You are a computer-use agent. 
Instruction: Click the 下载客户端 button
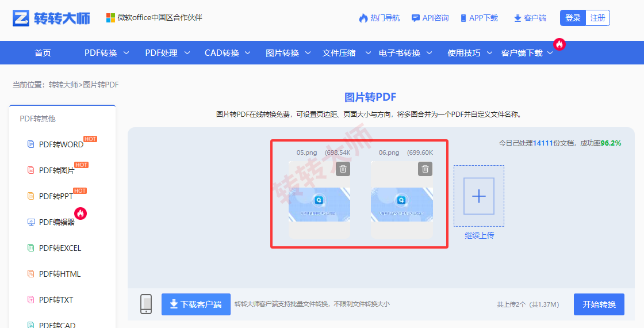pyautogui.click(x=196, y=304)
